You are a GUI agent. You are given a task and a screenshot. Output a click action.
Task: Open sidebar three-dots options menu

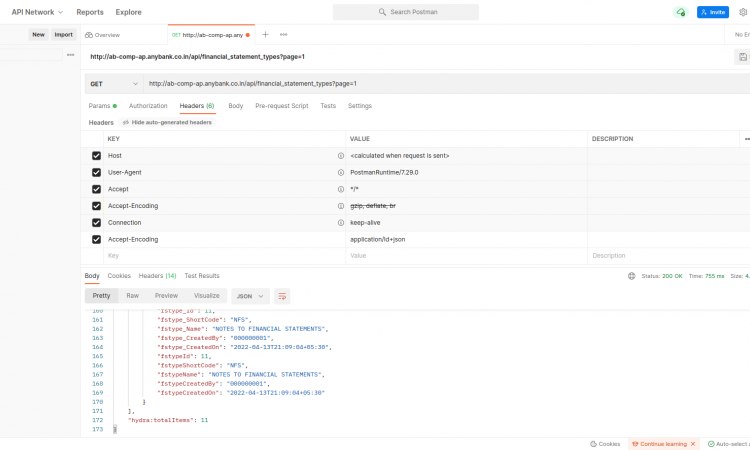[70, 54]
